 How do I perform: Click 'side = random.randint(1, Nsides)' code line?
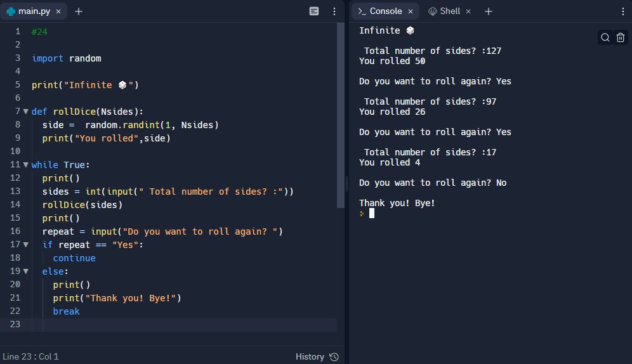131,125
